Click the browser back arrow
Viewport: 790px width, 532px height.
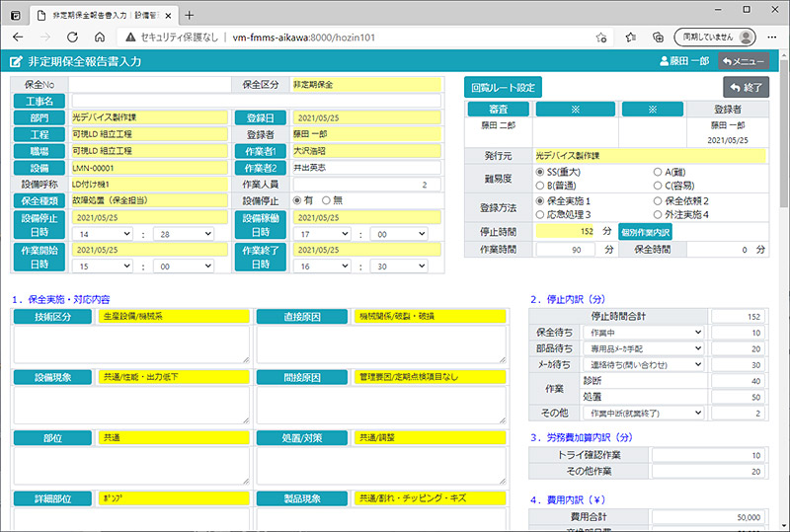coord(18,37)
